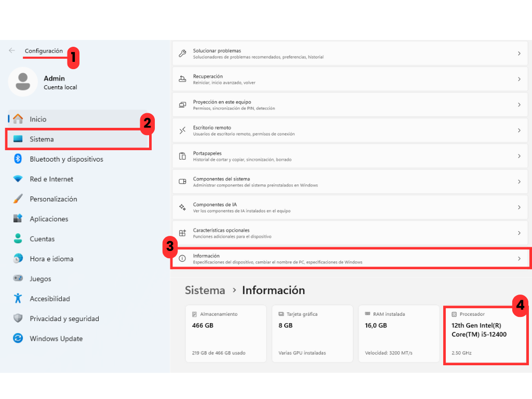Expand the Características opcionales chevron

pos(519,233)
